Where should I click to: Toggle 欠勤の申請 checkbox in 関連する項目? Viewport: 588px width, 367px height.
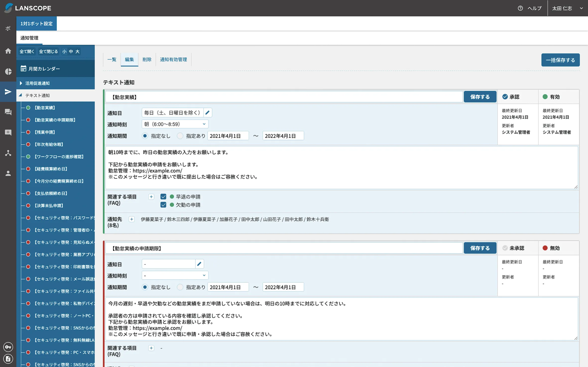click(163, 205)
